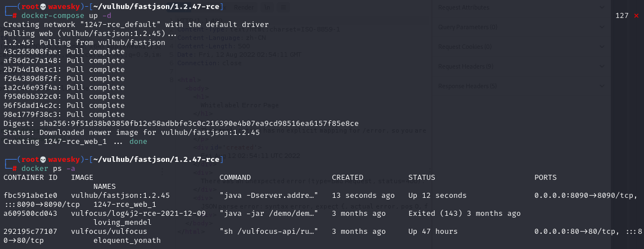Click the container ID fbc591abe1e0
Screen dimensions: 644x249
coord(30,195)
